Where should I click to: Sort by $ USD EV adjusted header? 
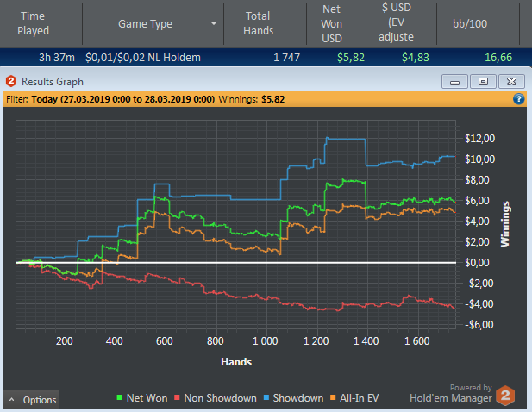point(397,22)
